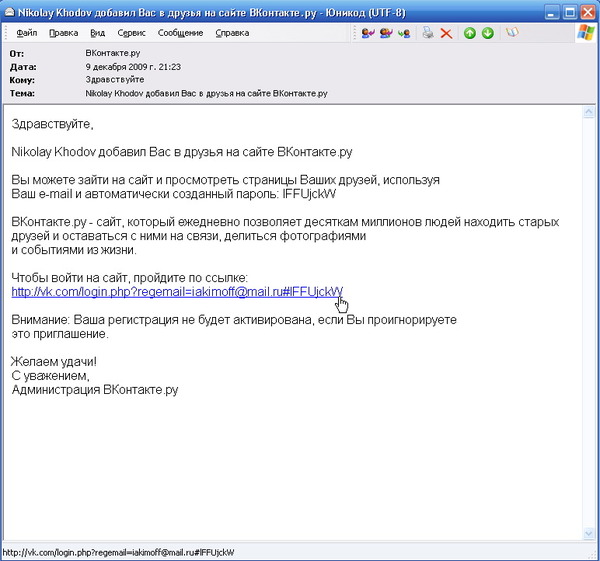This screenshot has width=600, height=561.
Task: Open the Справка menu
Action: 232,33
